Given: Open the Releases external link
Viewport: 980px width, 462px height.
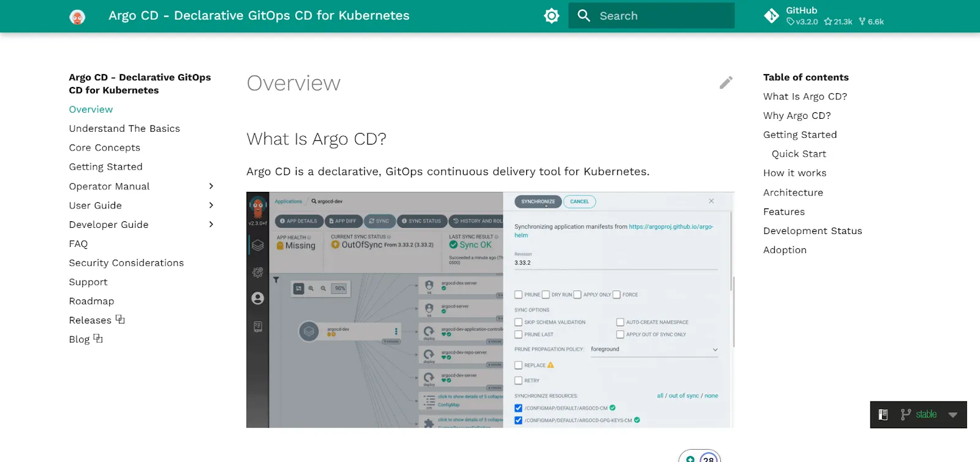Looking at the screenshot, I should (x=97, y=320).
